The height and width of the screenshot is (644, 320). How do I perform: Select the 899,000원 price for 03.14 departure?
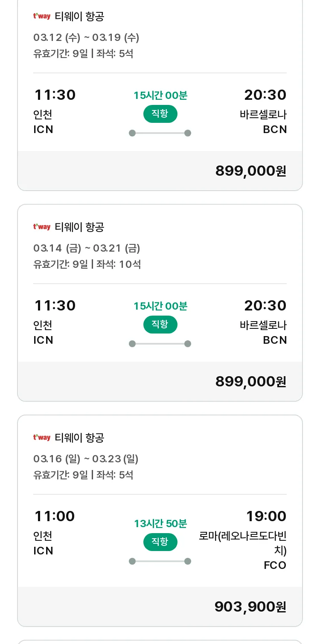pos(250,381)
